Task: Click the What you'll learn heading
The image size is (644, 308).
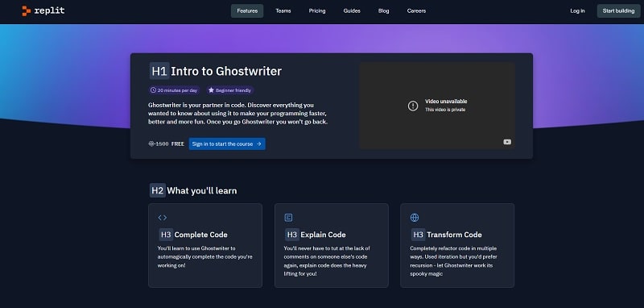Action: pos(202,191)
